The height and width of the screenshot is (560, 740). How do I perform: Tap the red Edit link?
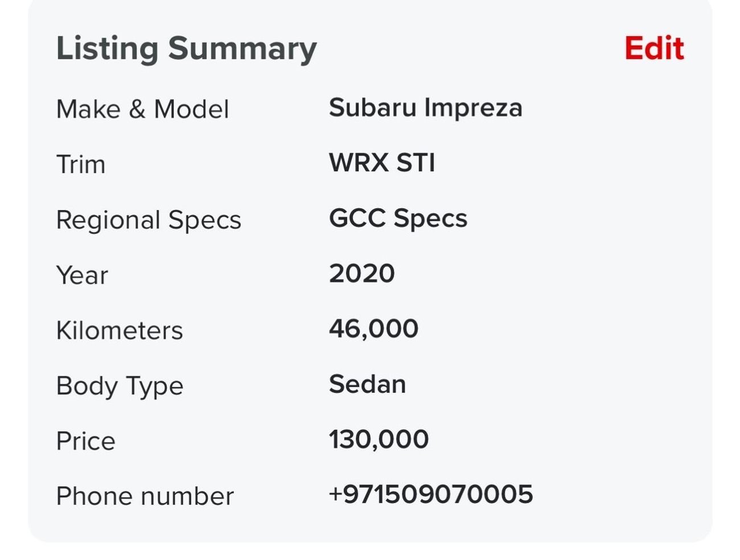[654, 48]
